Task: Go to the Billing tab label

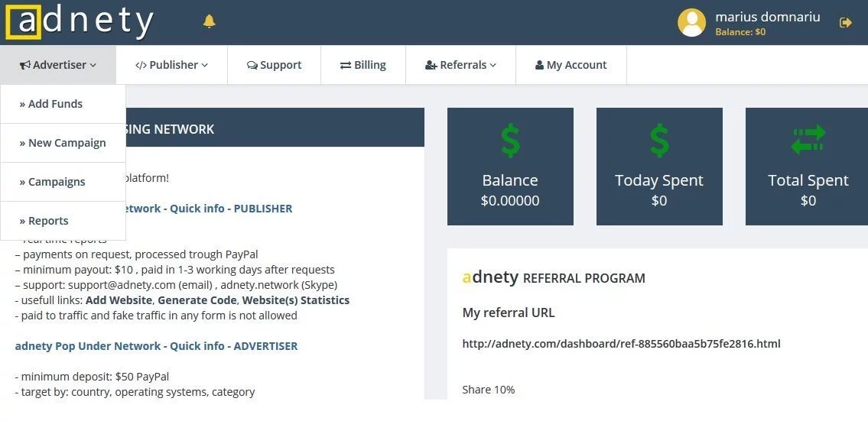Action: (370, 65)
